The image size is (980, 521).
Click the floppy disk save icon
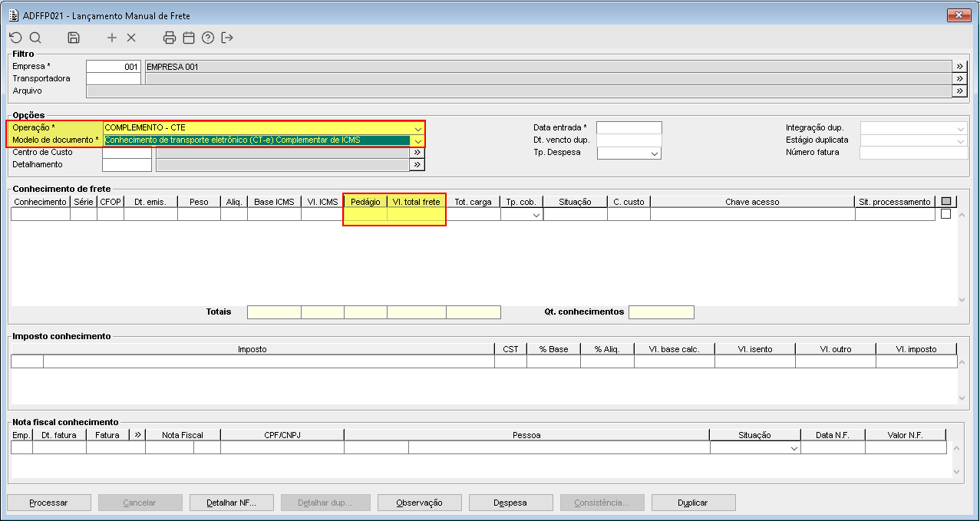(x=74, y=38)
